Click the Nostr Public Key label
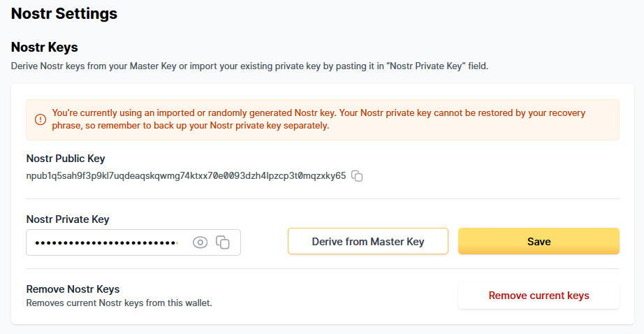The width and height of the screenshot is (644, 334). click(66, 159)
